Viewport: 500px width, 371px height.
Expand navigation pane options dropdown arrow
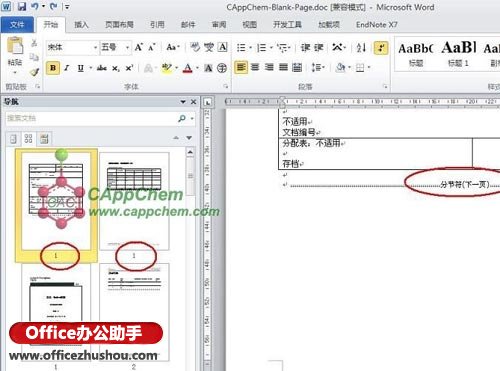[183, 102]
